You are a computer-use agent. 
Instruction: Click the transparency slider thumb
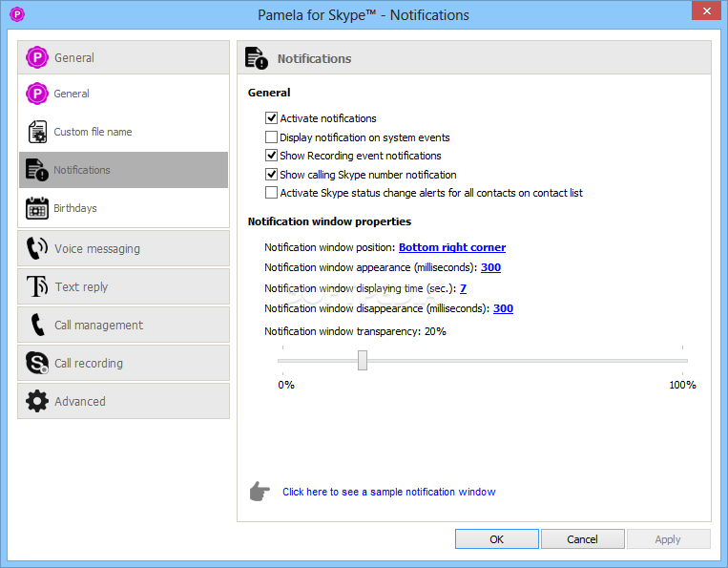[x=363, y=361]
